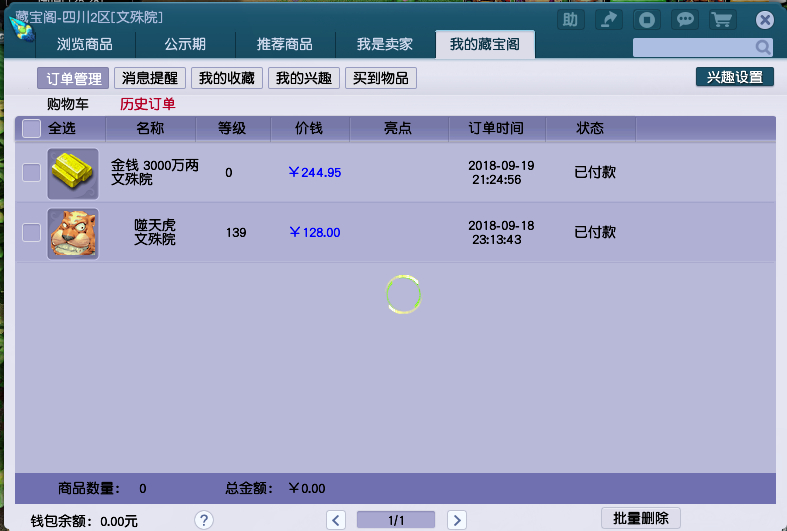Select the 我的藏宝阁 tab

point(485,44)
